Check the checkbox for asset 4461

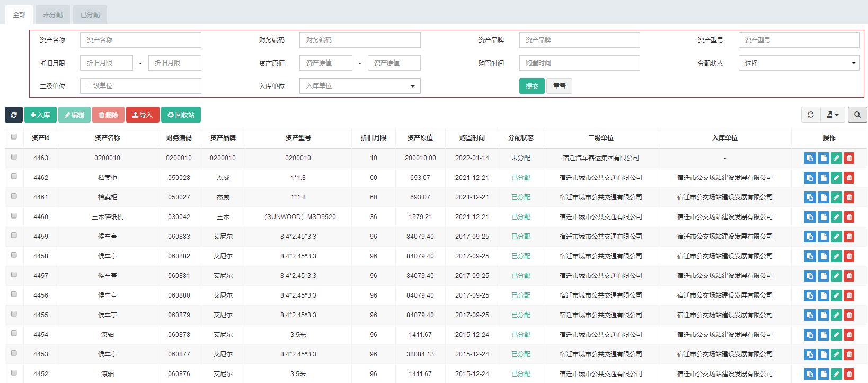[14, 196]
